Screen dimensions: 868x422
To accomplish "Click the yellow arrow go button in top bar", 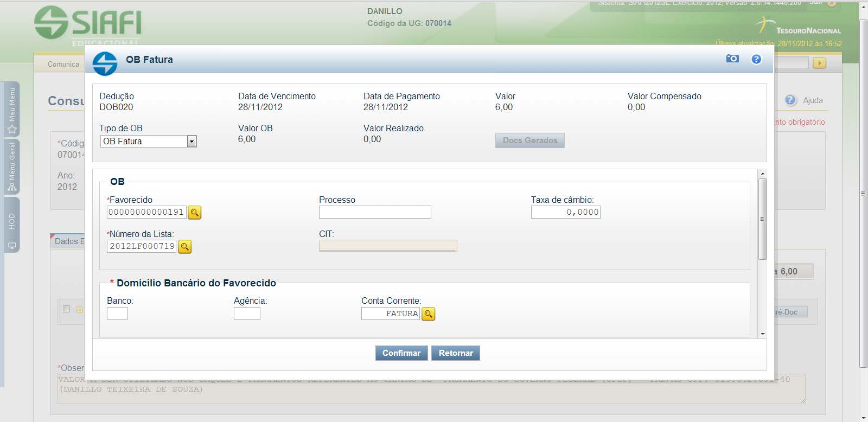I will pos(819,63).
